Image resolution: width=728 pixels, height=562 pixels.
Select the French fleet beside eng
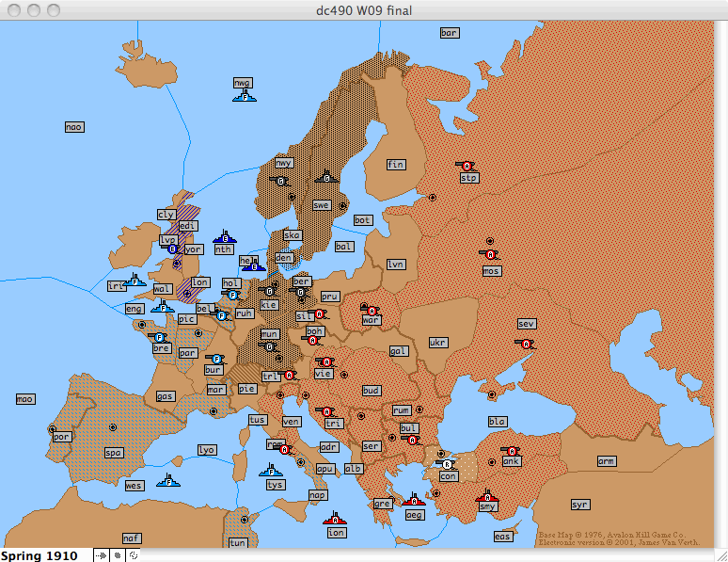click(163, 307)
